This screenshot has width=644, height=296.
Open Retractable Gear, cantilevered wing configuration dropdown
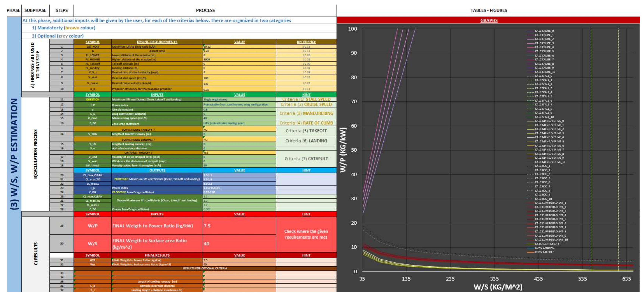(239, 105)
